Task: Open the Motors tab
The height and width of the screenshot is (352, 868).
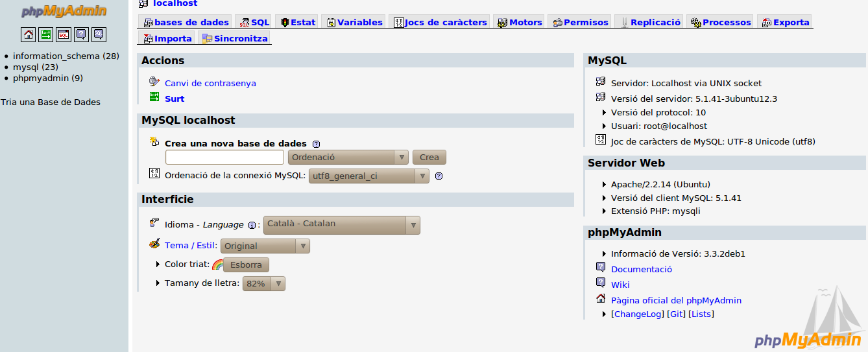Action: click(520, 22)
